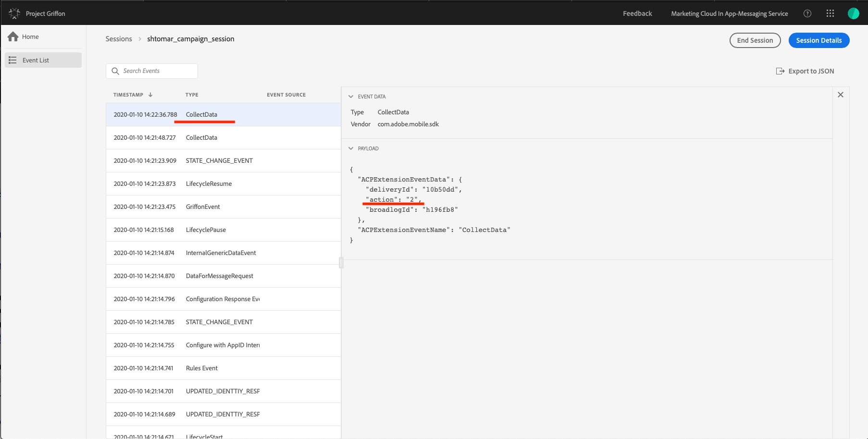
Task: Close the event details panel
Action: pyautogui.click(x=841, y=95)
